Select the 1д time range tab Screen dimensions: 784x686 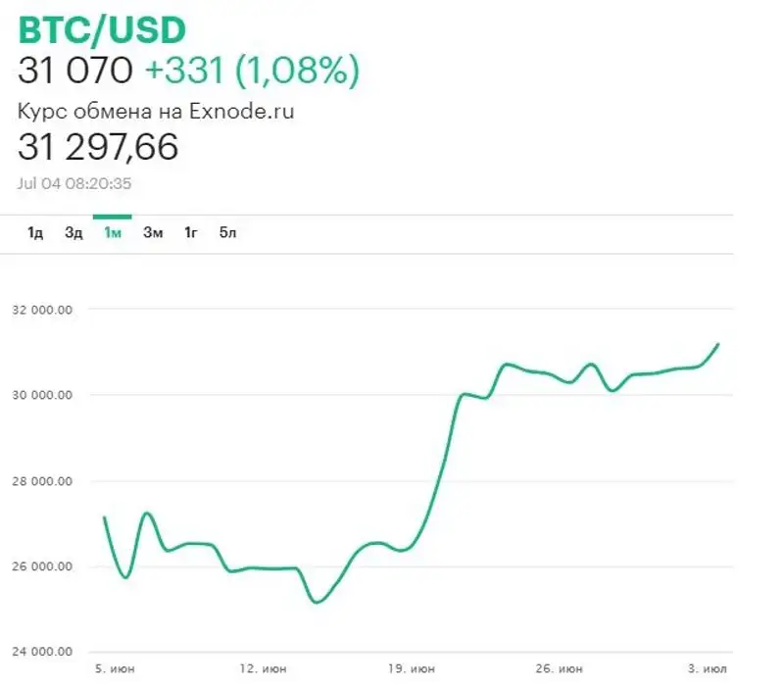point(35,232)
